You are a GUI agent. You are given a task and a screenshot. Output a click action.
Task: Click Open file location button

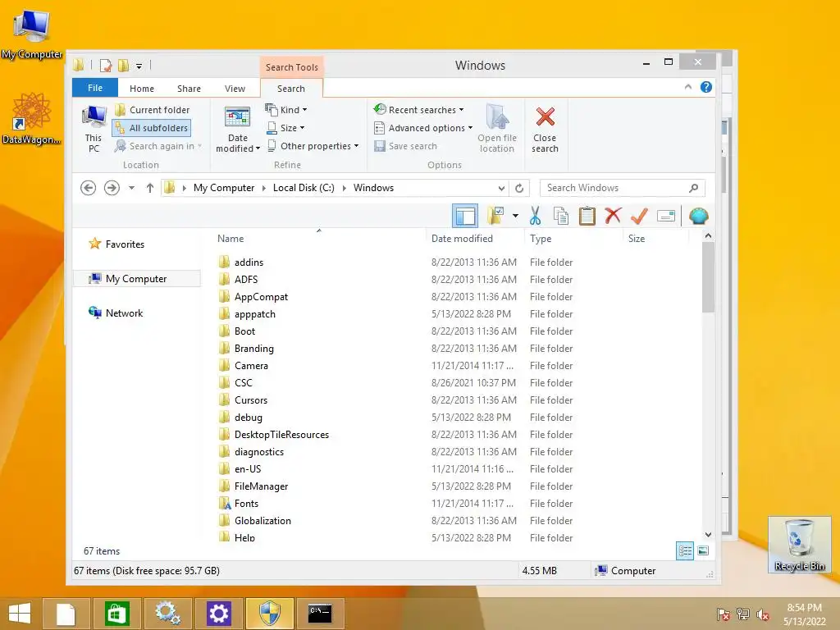pos(497,129)
